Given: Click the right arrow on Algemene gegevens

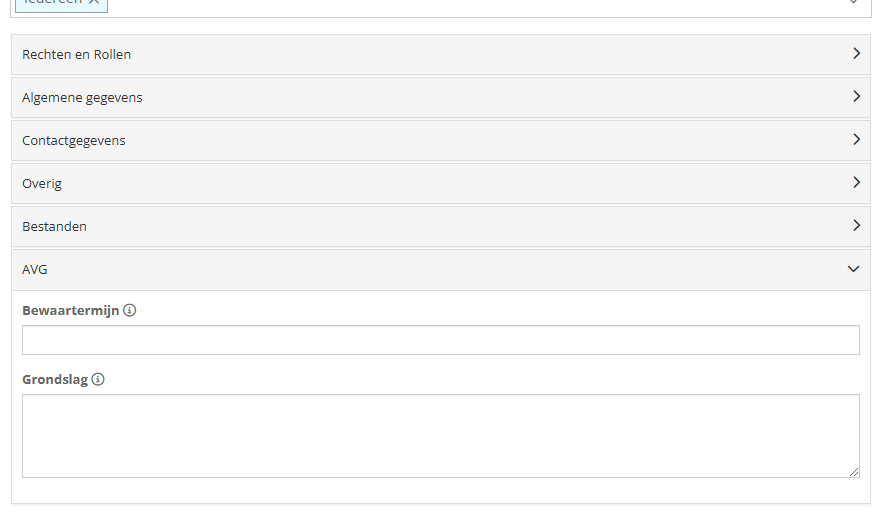Looking at the screenshot, I should (x=856, y=96).
